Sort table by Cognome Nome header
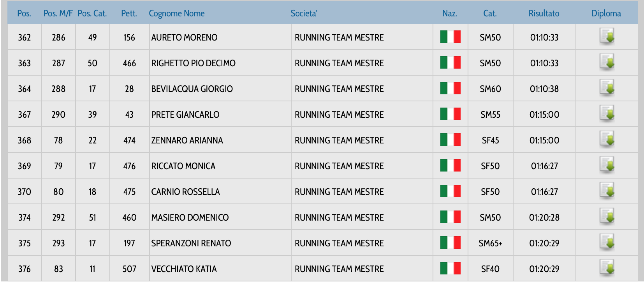The image size is (644, 283). tap(176, 13)
